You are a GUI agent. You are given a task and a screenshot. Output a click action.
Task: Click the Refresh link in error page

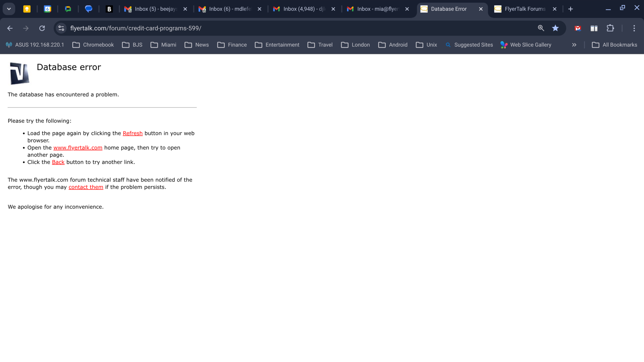[133, 133]
